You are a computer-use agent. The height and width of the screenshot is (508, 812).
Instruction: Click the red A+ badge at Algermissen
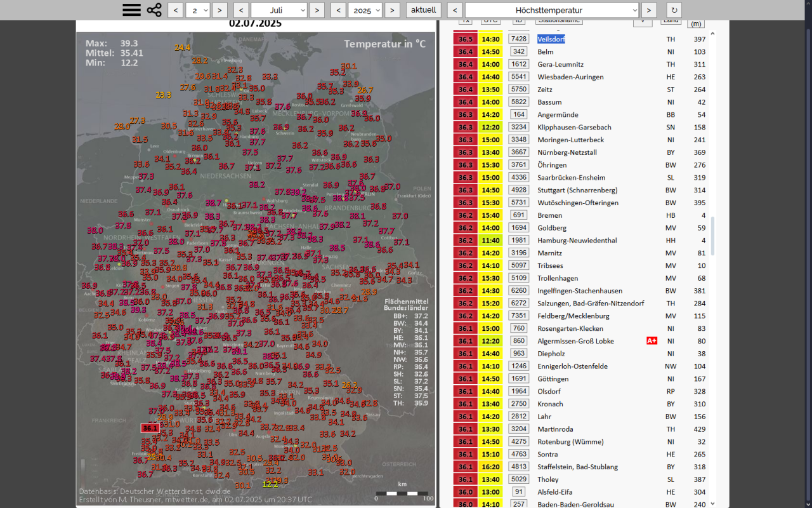652,341
